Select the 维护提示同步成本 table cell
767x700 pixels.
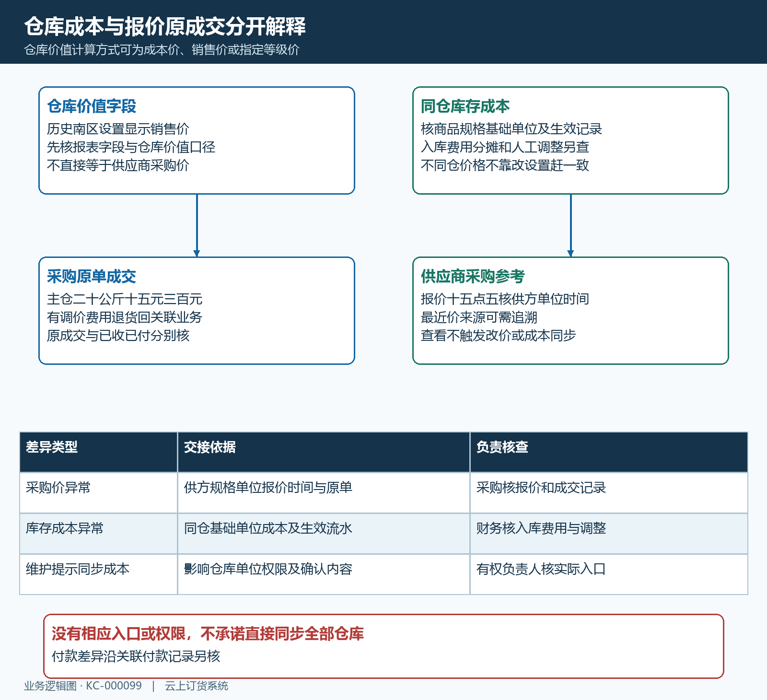pyautogui.click(x=99, y=574)
